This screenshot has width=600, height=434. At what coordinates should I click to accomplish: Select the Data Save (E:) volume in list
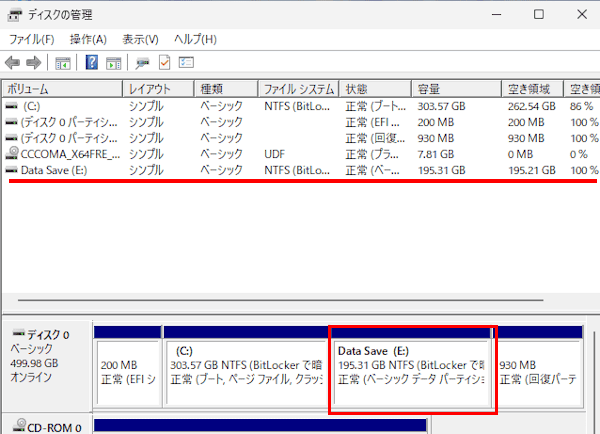point(54,170)
